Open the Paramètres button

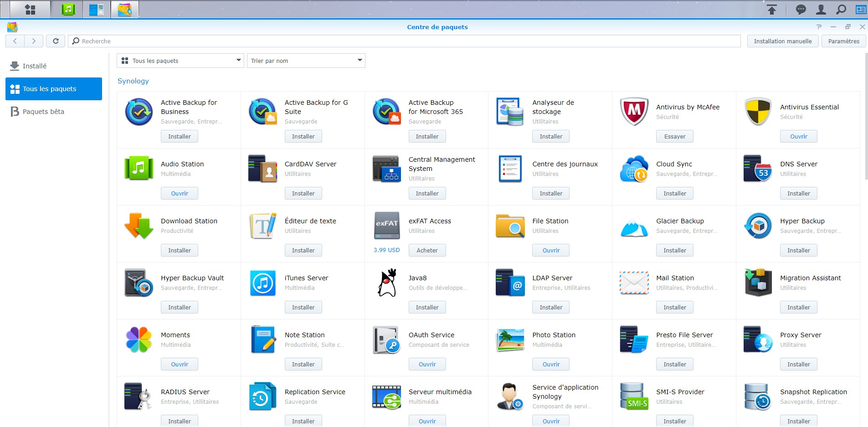tap(843, 41)
